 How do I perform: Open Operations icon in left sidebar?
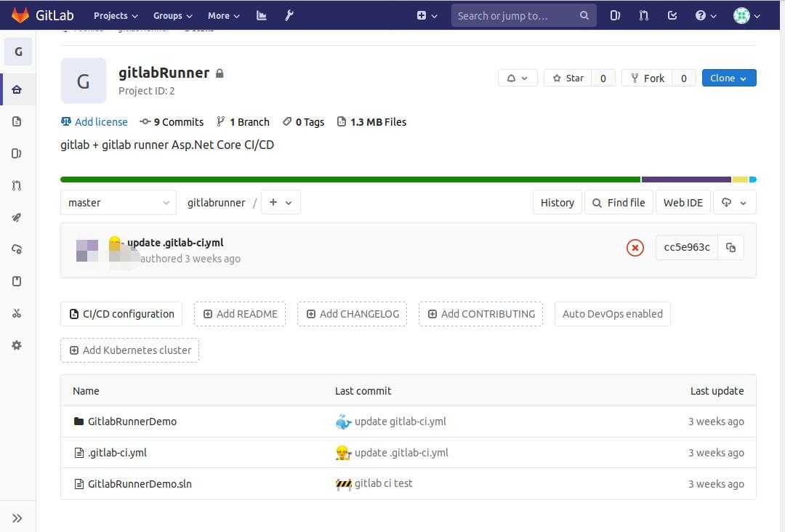[17, 249]
